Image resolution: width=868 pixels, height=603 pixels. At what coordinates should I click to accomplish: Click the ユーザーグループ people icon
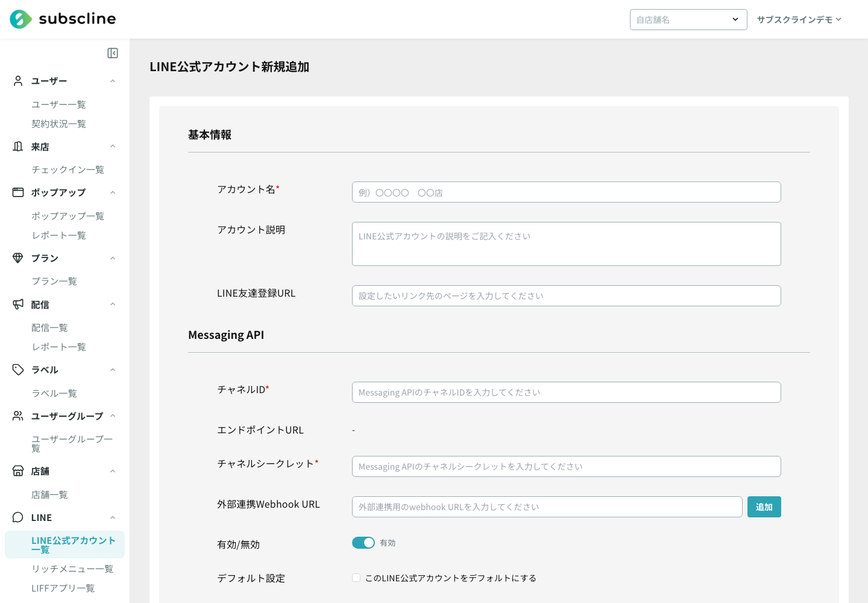(x=18, y=416)
